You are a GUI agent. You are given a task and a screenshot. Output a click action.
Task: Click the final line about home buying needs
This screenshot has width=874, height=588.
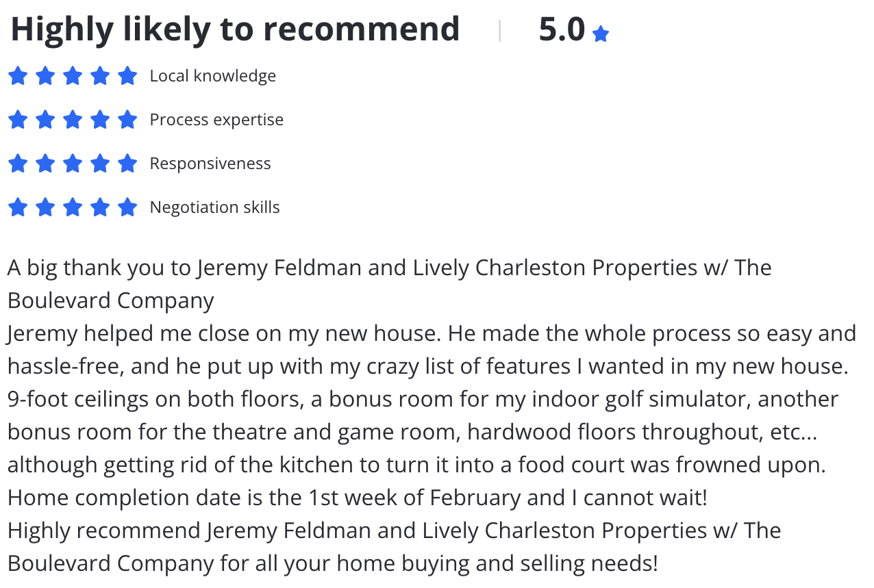click(x=333, y=563)
